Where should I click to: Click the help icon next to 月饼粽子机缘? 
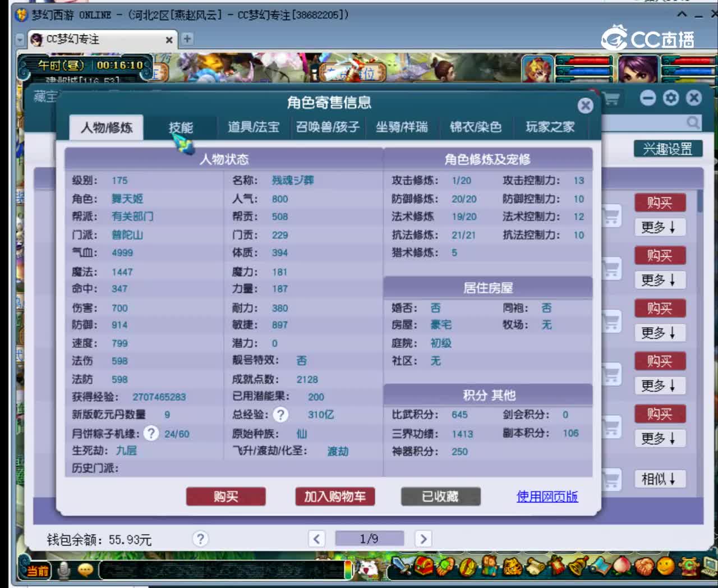coord(151,433)
